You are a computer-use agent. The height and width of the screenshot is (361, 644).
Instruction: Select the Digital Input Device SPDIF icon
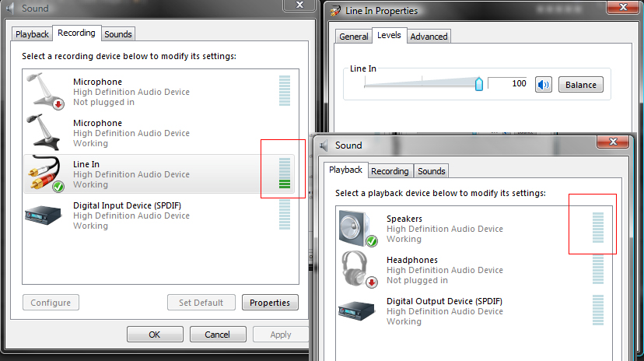(x=43, y=215)
